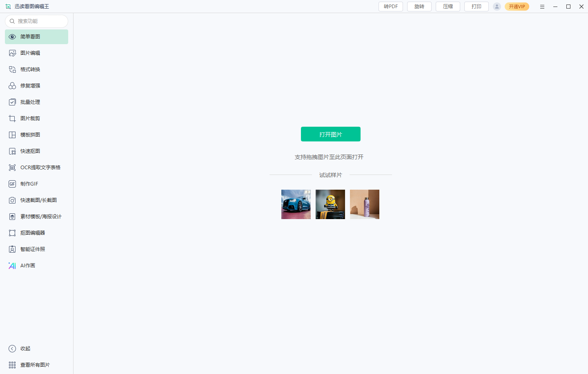This screenshot has height=374, width=588.
Task: Open the hamburger main menu
Action: pos(542,7)
